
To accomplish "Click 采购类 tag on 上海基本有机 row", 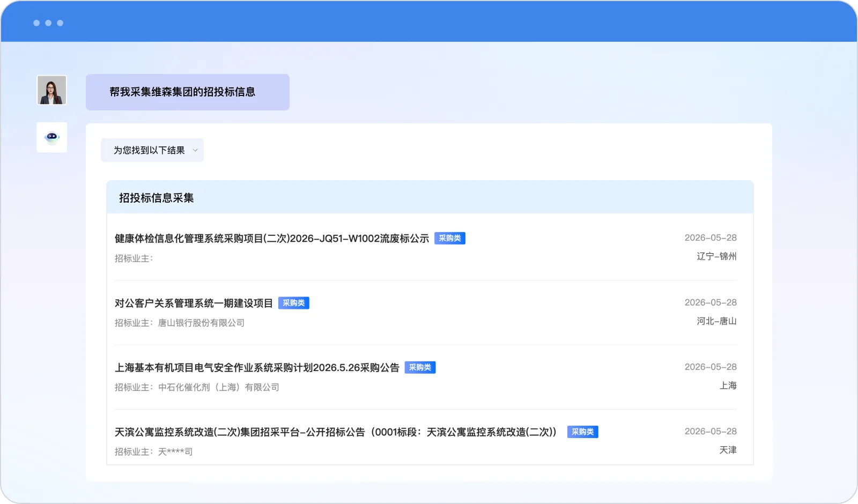I will 420,368.
